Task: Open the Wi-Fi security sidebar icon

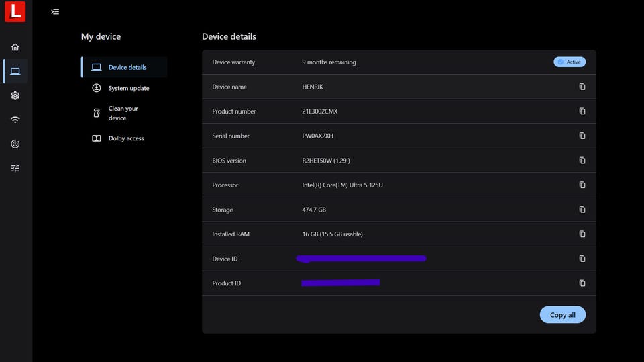Action: pyautogui.click(x=15, y=120)
